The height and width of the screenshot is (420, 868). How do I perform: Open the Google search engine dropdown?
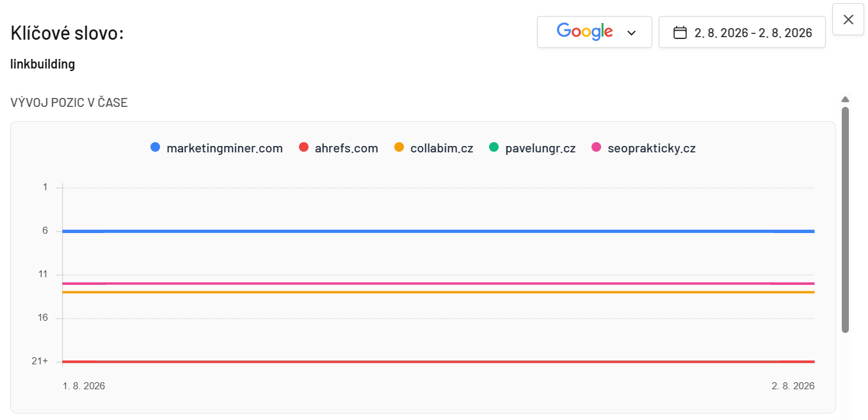(x=594, y=32)
